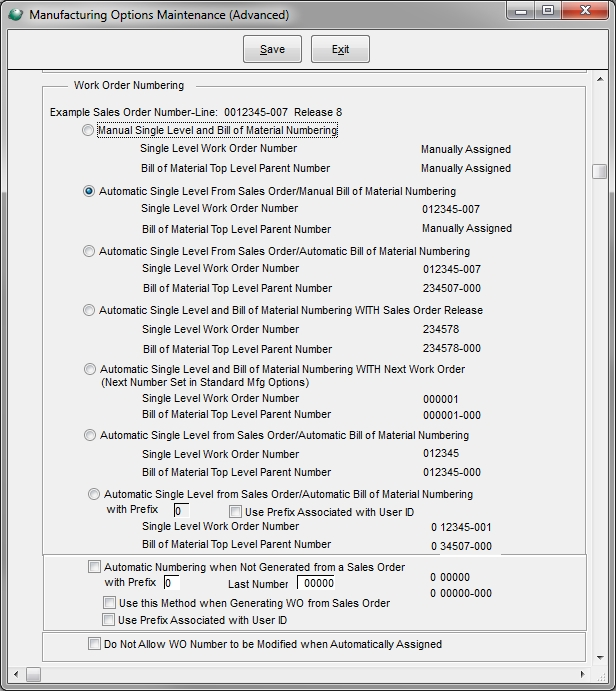Screen dimensions: 616x691
Task: Select automatic numbering with Prefix radio option
Action: [93, 494]
